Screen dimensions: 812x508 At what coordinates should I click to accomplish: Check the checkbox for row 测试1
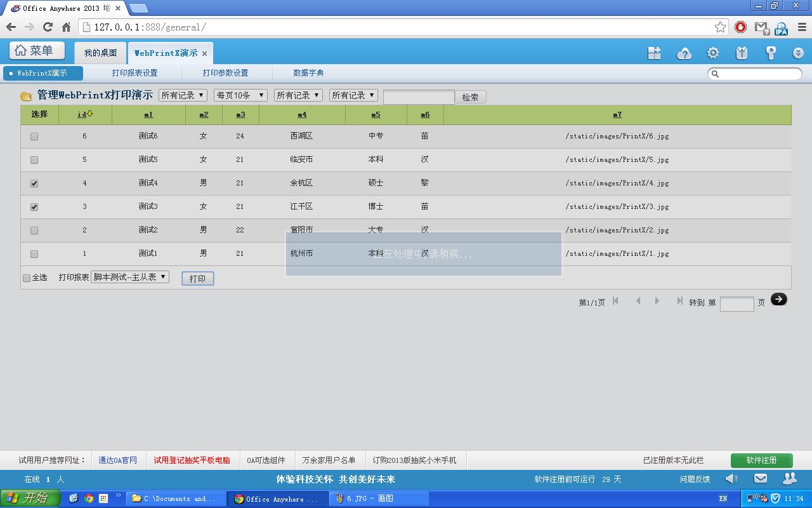(34, 254)
